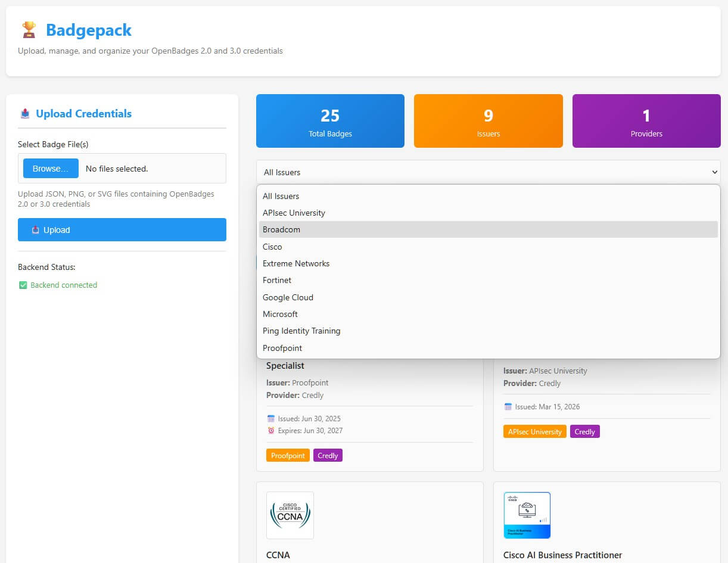
Task: Click the Backend Status: label
Action: 46,267
